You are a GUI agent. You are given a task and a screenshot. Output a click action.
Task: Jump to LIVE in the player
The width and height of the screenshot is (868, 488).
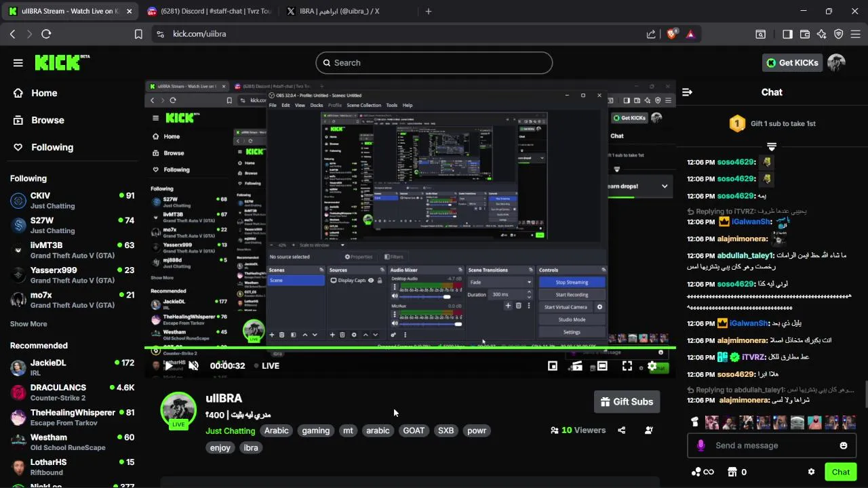pyautogui.click(x=267, y=366)
